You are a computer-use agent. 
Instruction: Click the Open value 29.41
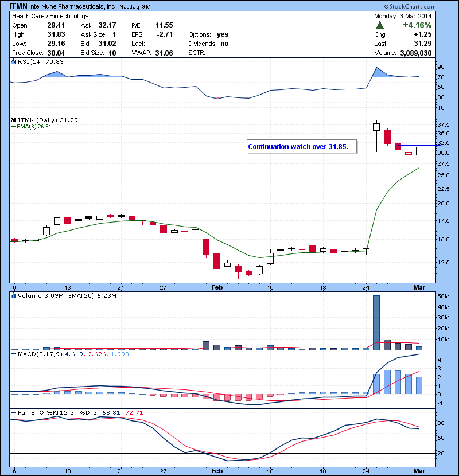tap(56, 25)
